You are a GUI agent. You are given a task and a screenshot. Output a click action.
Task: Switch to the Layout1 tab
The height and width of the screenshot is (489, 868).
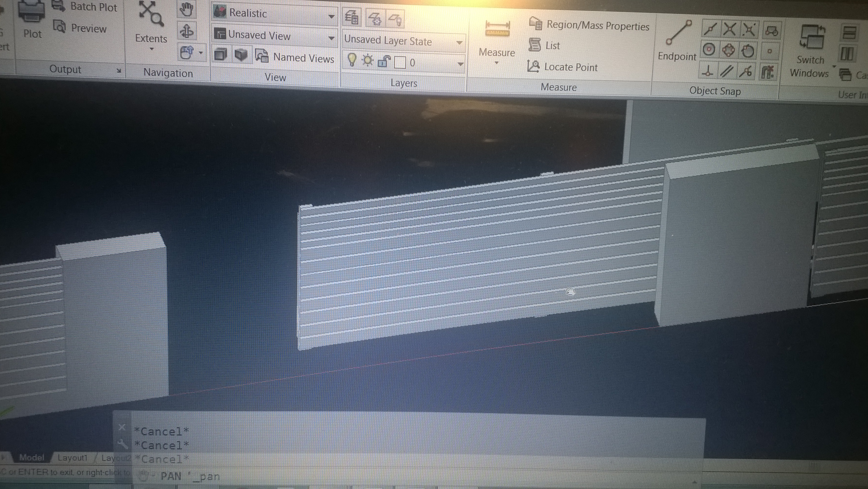point(72,458)
